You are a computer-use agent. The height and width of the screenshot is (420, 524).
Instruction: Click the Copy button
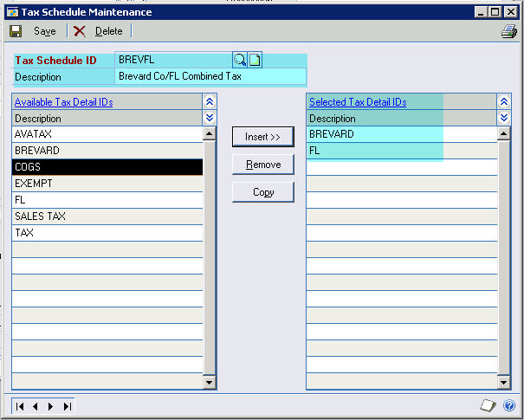click(263, 192)
